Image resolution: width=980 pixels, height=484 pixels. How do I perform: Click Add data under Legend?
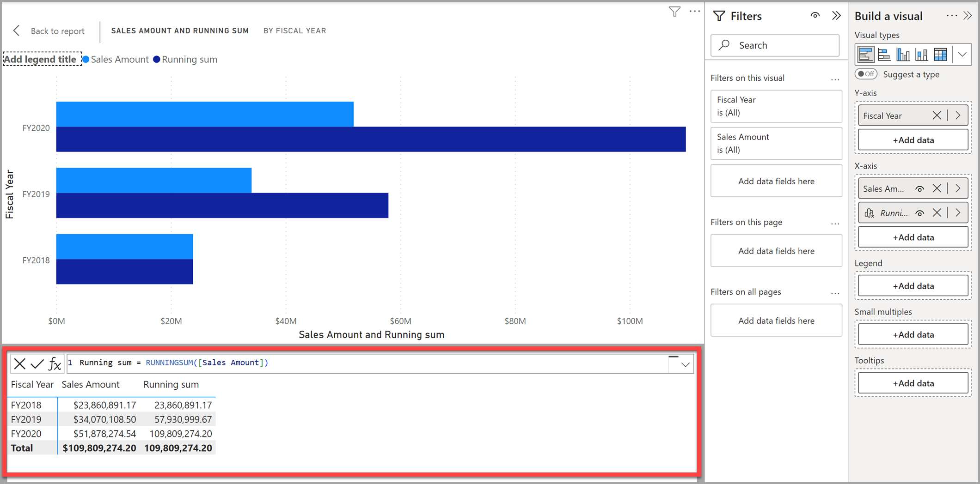[x=913, y=286]
